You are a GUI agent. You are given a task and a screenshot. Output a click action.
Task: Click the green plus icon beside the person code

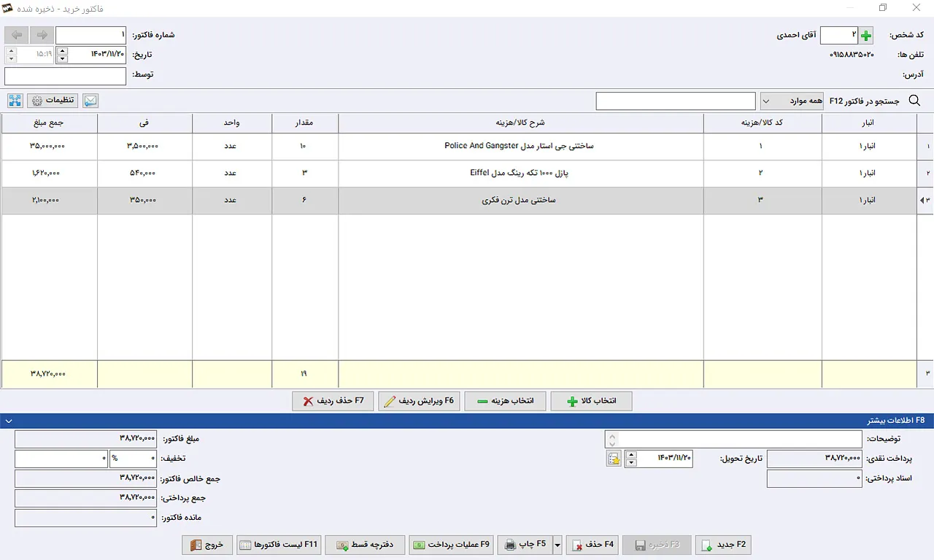[x=866, y=35]
